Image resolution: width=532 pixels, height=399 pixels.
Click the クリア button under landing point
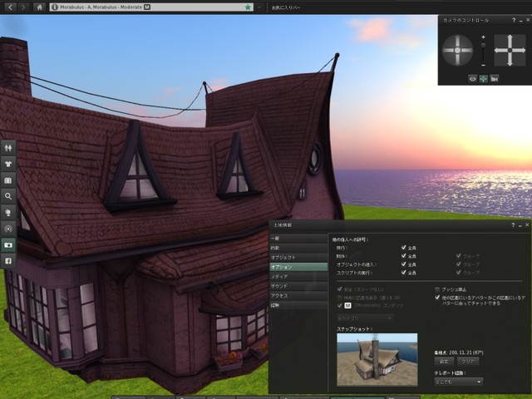(468, 362)
